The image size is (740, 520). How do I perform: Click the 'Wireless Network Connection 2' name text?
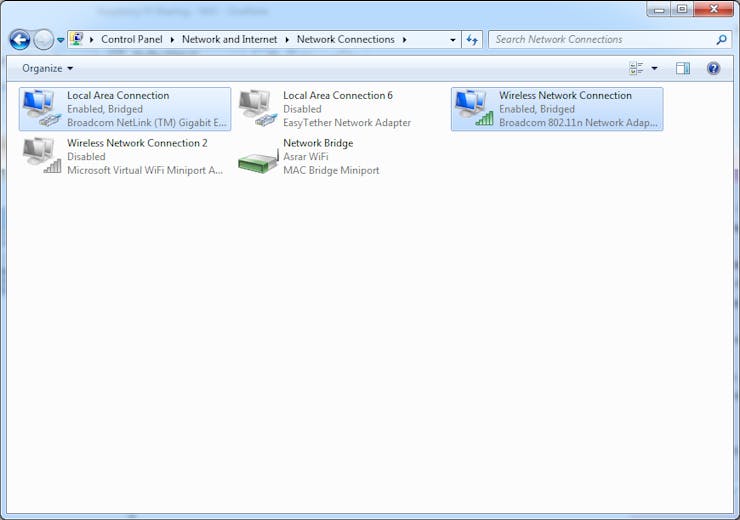(x=137, y=143)
